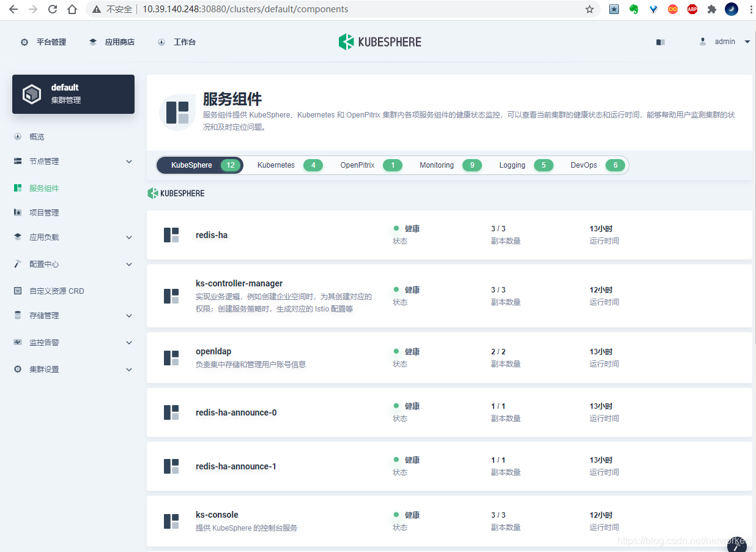Screen dimensions: 756x552
Task: Select the Logging tab
Action: coord(512,165)
